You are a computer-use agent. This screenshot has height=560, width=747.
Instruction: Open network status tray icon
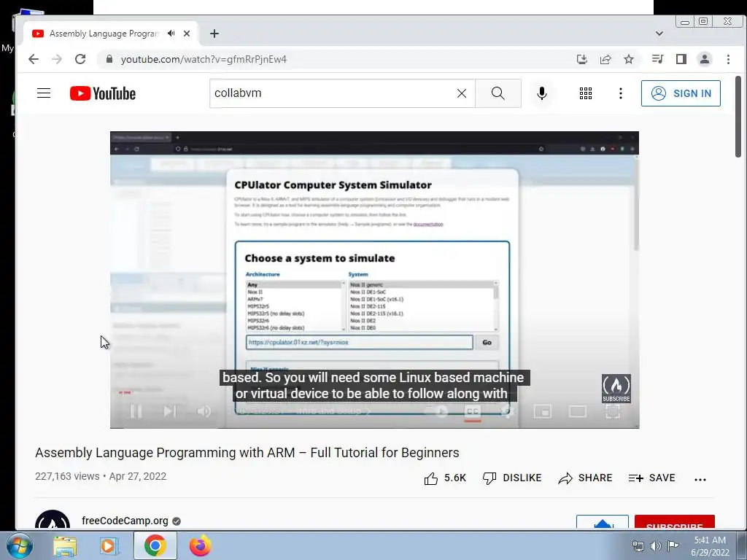coord(638,546)
